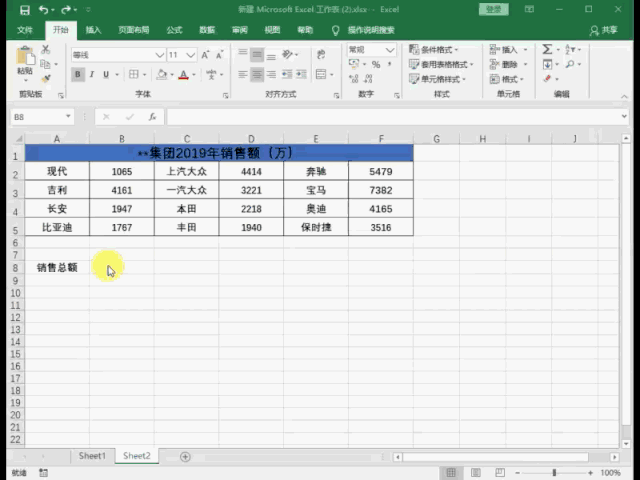Align text left

pyautogui.click(x=242, y=74)
